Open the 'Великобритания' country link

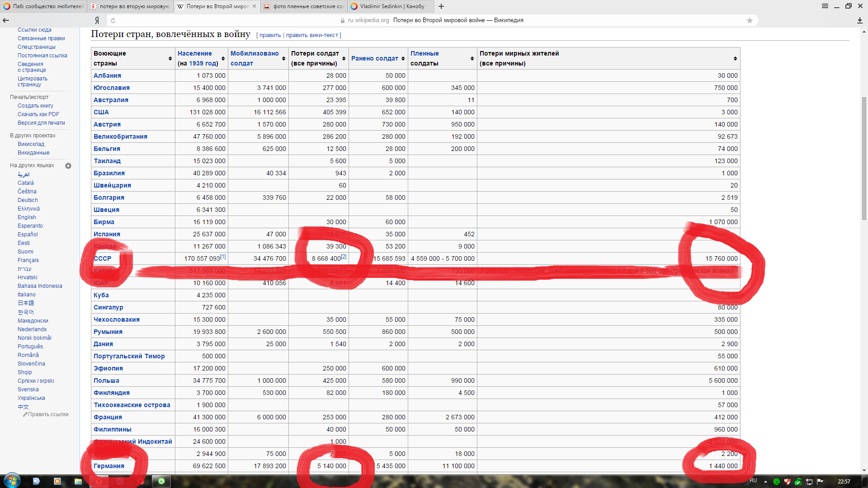coord(120,136)
